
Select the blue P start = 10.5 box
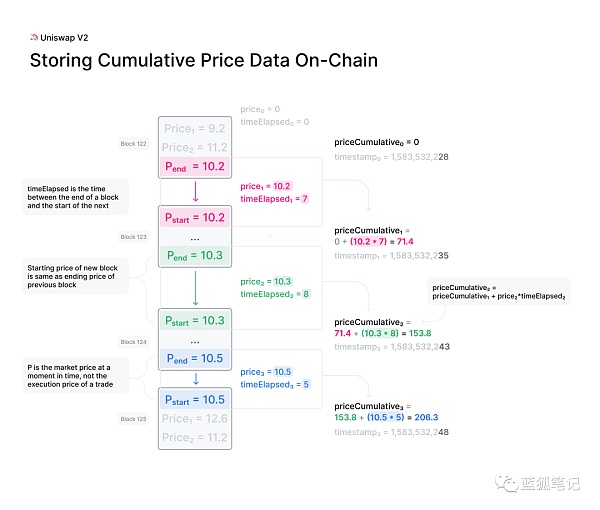195,400
